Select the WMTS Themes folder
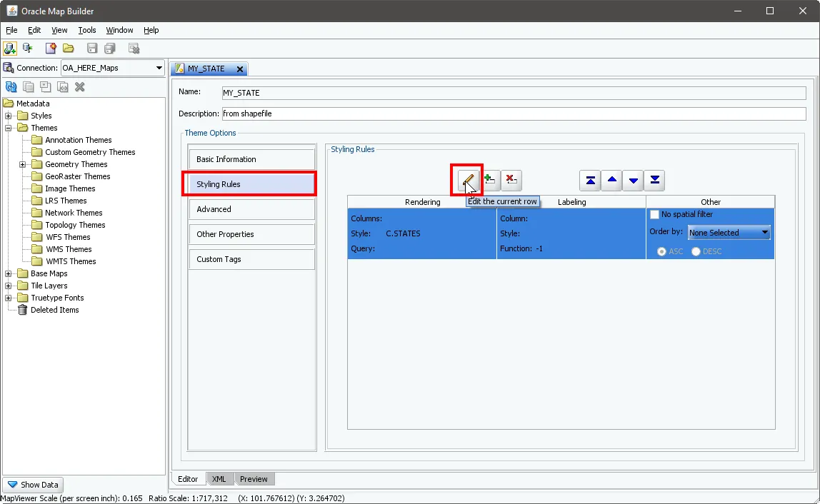The width and height of the screenshot is (820, 504). point(64,261)
